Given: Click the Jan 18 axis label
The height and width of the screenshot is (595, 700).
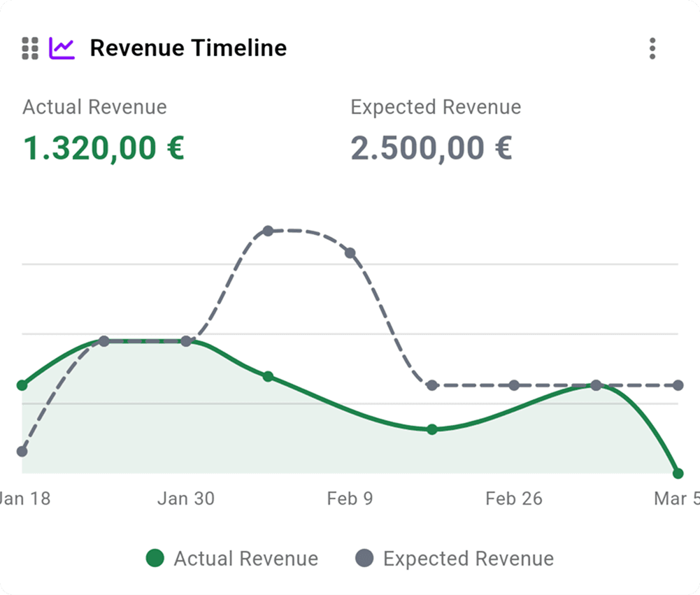Looking at the screenshot, I should click(24, 499).
